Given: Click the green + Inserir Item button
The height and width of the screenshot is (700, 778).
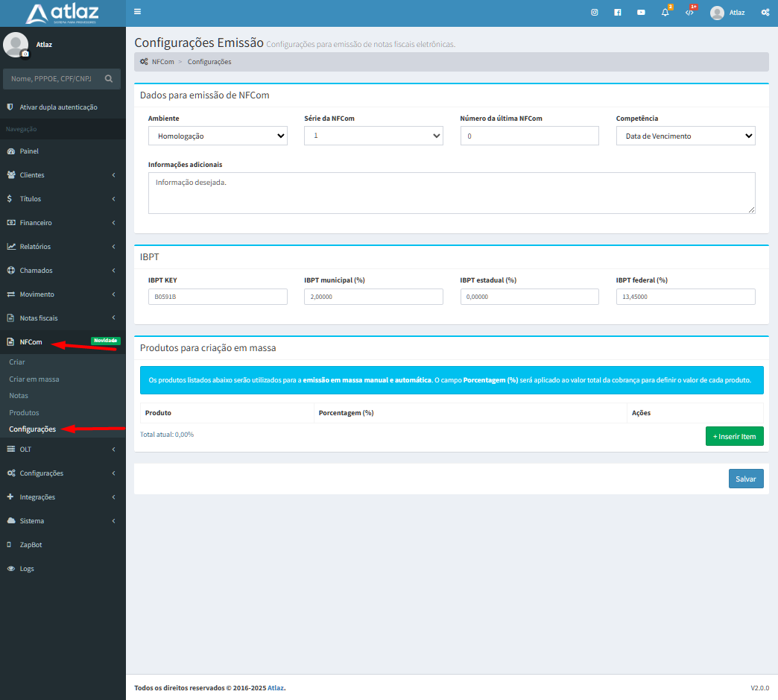Looking at the screenshot, I should click(734, 436).
